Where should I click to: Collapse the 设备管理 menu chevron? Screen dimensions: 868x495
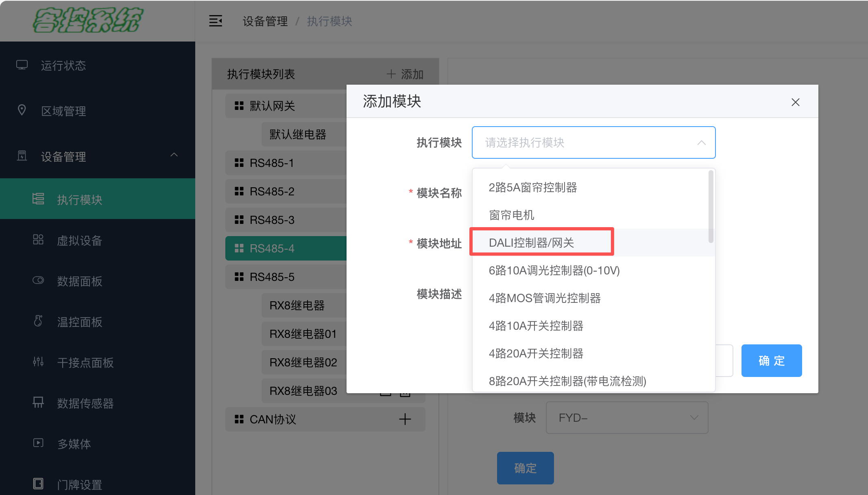[174, 155]
